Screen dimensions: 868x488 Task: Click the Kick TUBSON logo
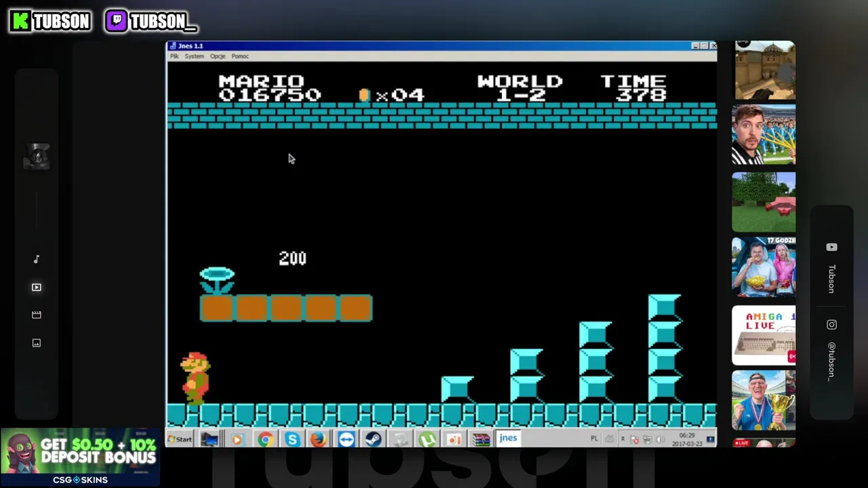click(50, 21)
